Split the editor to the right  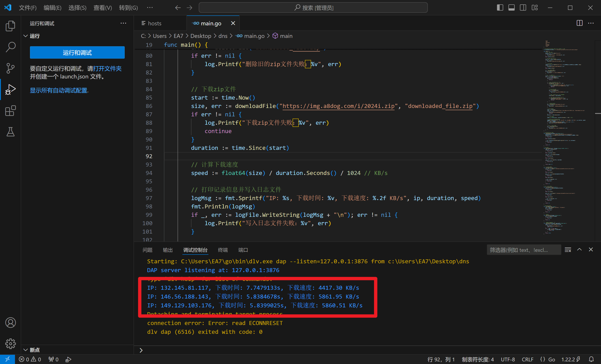[x=579, y=23]
